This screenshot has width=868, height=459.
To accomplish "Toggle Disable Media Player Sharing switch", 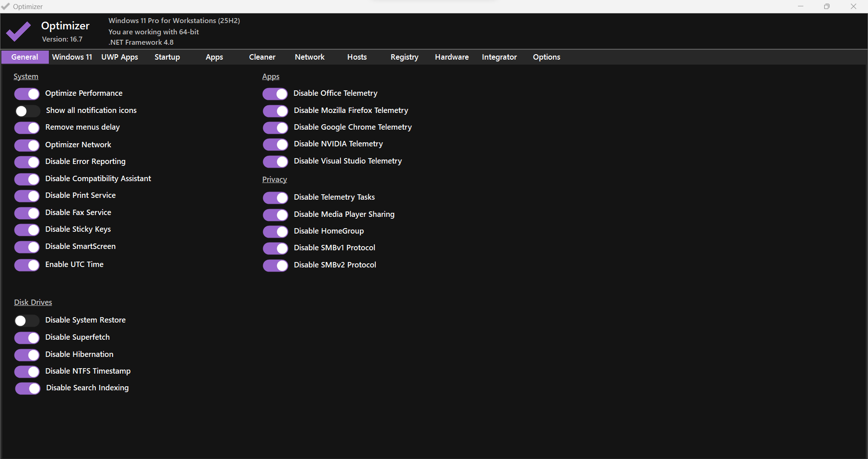I will (275, 215).
